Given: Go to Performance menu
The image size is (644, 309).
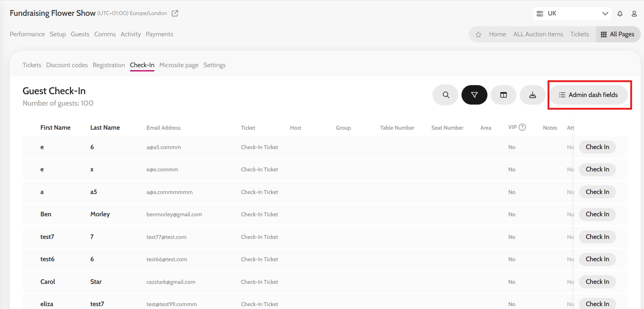Looking at the screenshot, I should click(x=27, y=34).
